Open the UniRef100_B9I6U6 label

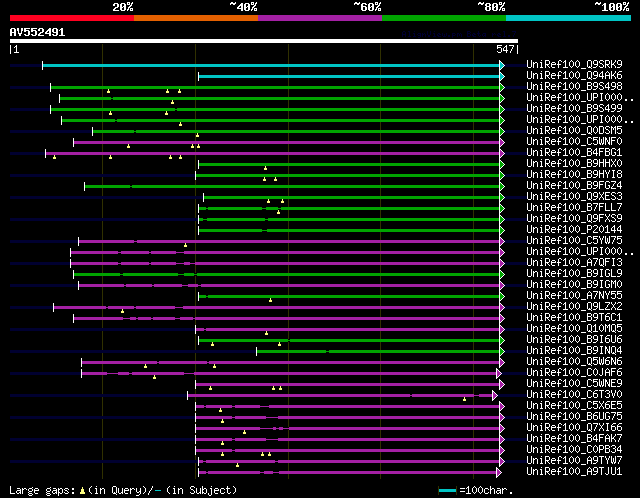click(574, 340)
